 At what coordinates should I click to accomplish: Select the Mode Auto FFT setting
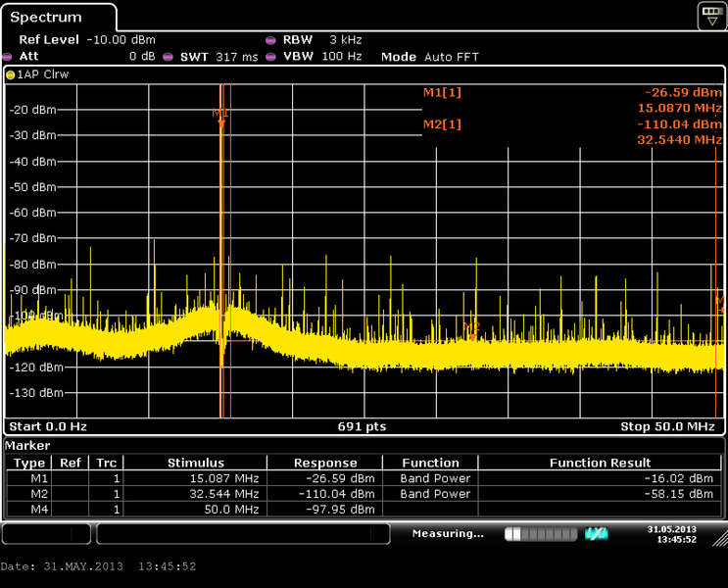tap(429, 57)
